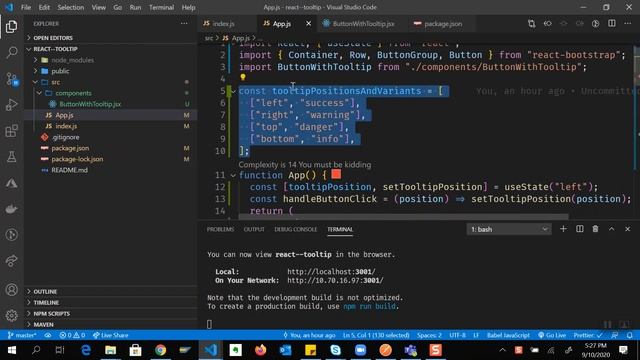This screenshot has height=360, width=640.
Task: Expand the Timeline section
Action: [x=110, y=302]
